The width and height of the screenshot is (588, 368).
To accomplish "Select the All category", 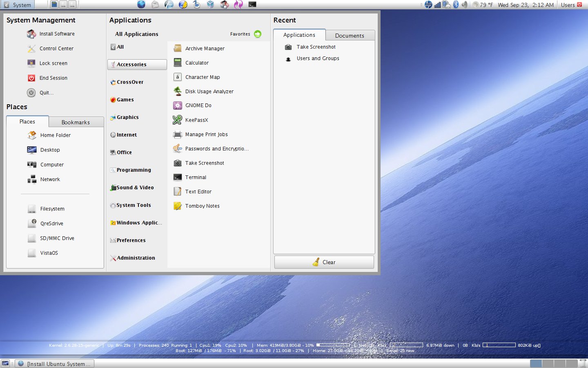I will point(137,47).
